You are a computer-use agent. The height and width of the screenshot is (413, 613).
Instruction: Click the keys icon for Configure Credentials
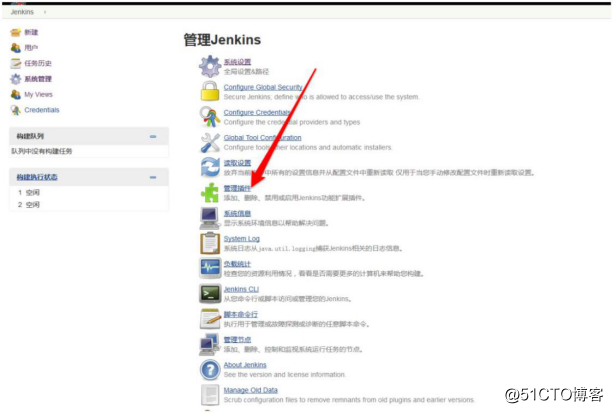pyautogui.click(x=210, y=117)
